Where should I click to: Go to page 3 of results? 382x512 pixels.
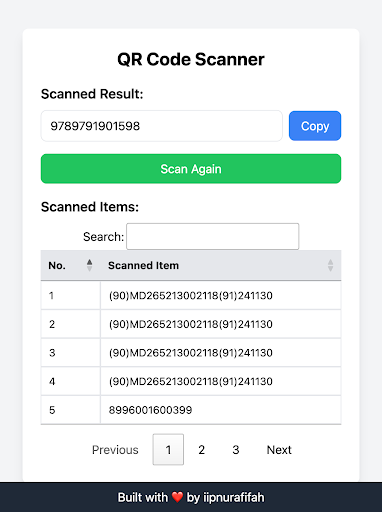coord(236,450)
